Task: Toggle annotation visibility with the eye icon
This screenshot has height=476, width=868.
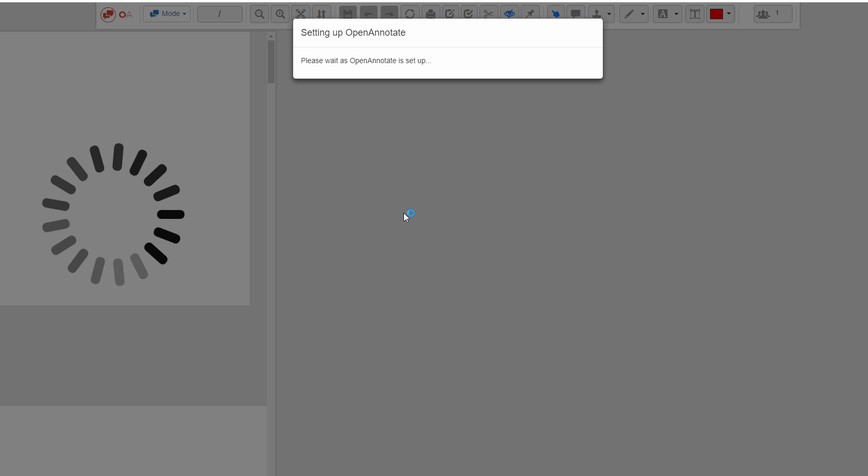Action: tap(509, 14)
